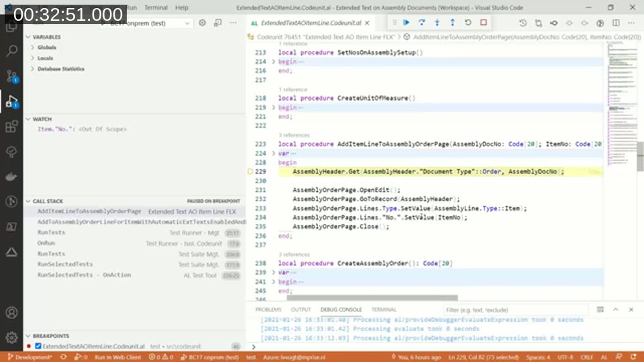Image resolution: width=644 pixels, height=362 pixels.
Task: Open debug console from sidebar header icon
Action: click(x=217, y=23)
